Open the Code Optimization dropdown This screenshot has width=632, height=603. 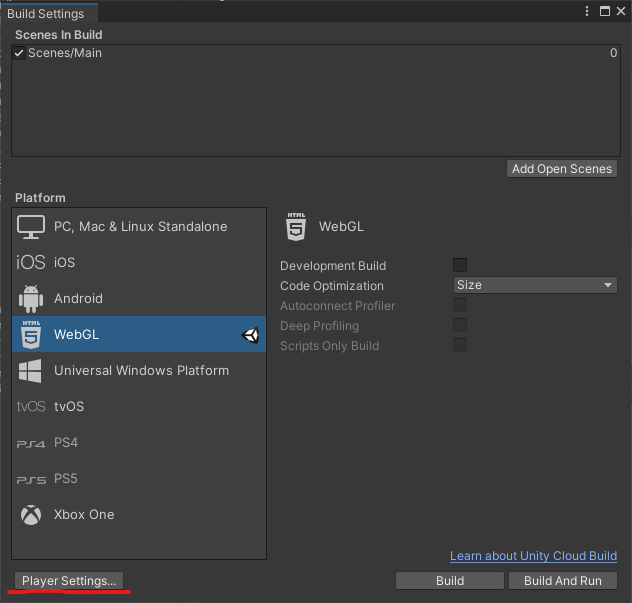coord(535,285)
